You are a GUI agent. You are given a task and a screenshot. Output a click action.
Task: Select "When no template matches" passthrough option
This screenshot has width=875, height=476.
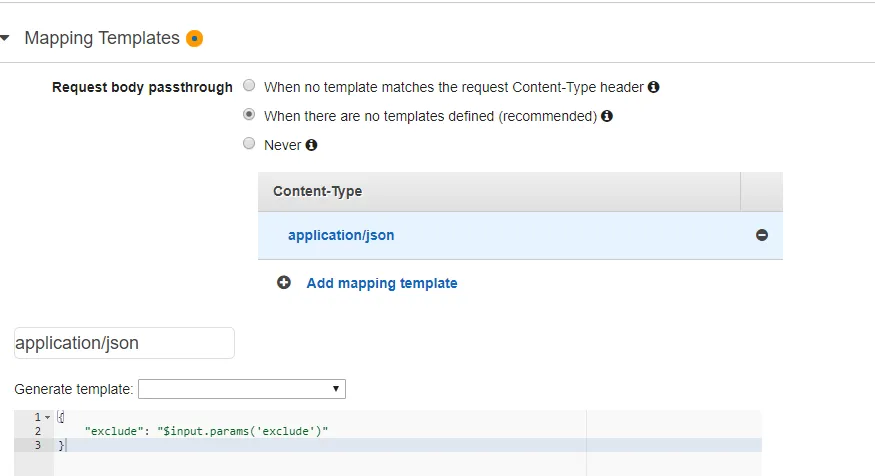(249, 87)
